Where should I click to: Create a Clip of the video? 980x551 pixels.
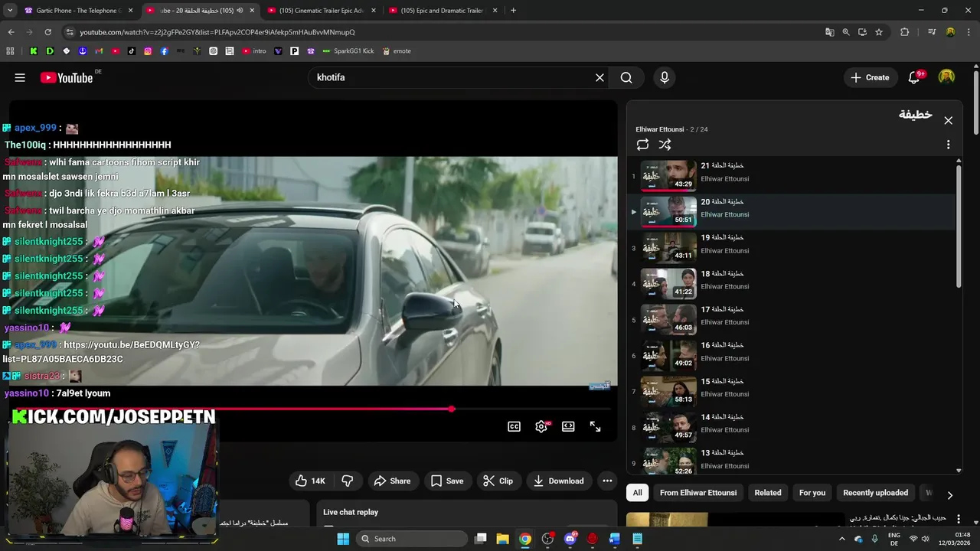[498, 481]
